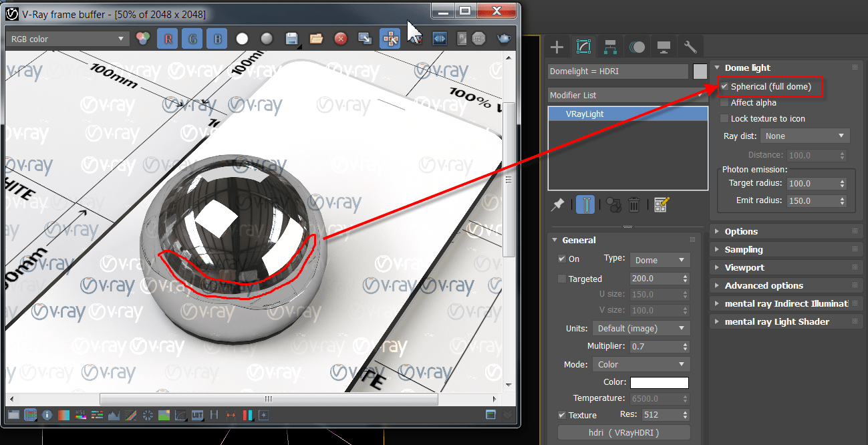Image resolution: width=868 pixels, height=445 pixels.
Task: Check Lock texture to icon
Action: [724, 119]
